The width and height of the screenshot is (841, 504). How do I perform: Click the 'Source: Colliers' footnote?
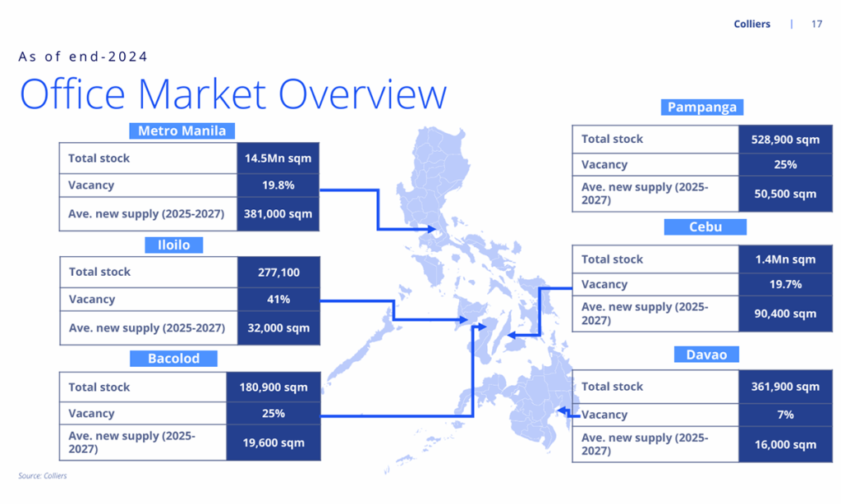click(43, 476)
